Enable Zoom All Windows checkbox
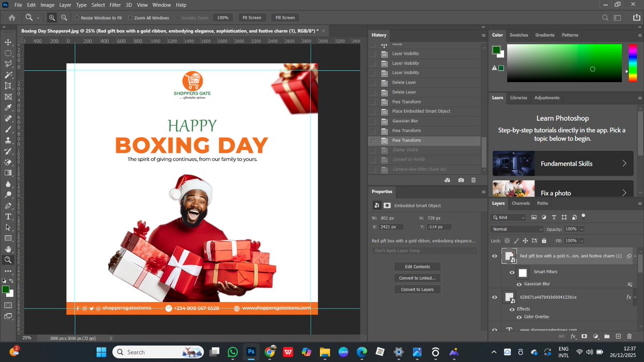 click(130, 18)
